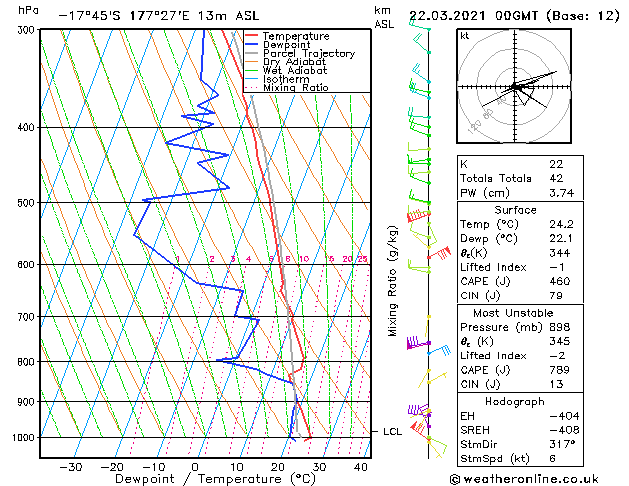Click the Dewpoint / Temperature (°C) axis title
The image size is (629, 486).
(215, 479)
